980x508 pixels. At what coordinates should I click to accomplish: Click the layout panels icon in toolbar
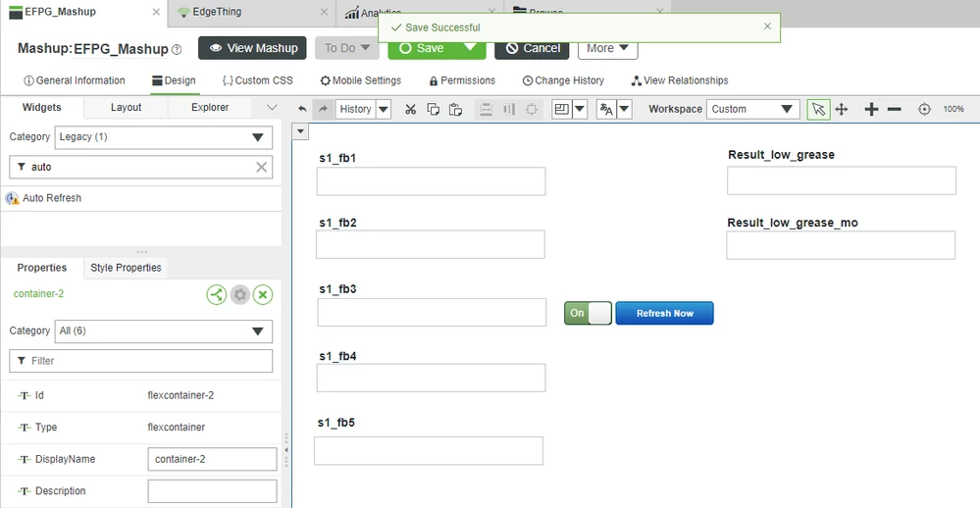pyautogui.click(x=562, y=109)
